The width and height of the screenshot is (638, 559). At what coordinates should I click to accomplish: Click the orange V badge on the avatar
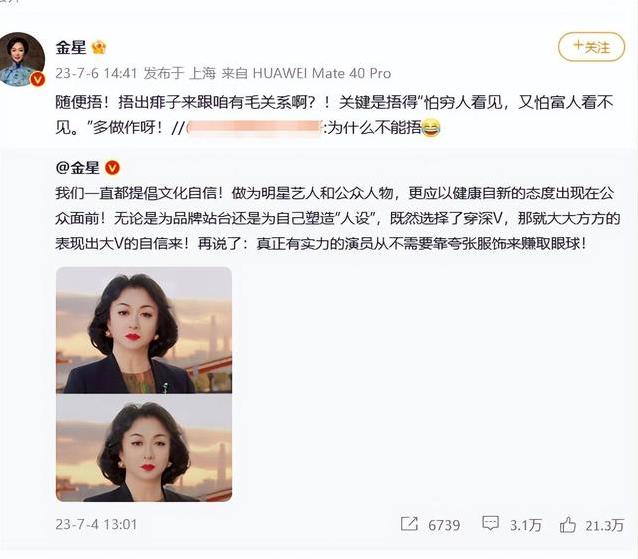(38, 79)
